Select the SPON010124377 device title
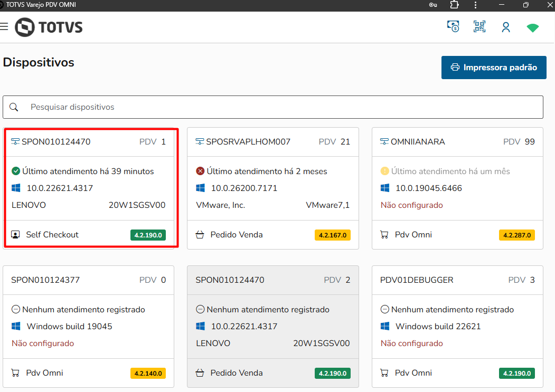 click(45, 280)
